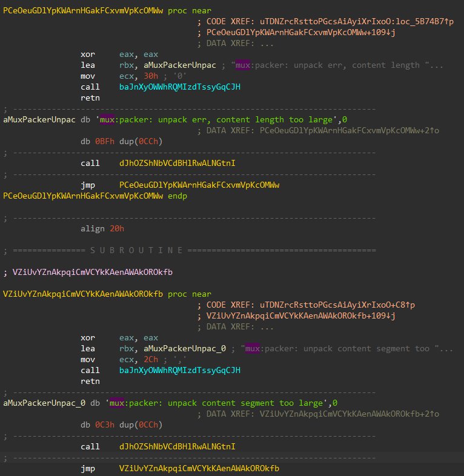Follow the uTDNZrcRsttoPGcsAiAyiXrIxoO+C8 code xref
The height and width of the screenshot is (476, 464).
click(337, 305)
